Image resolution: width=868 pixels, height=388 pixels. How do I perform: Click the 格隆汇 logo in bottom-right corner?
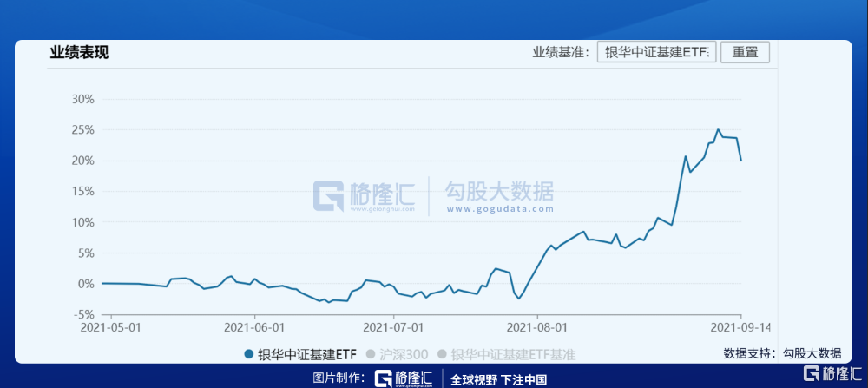[832, 374]
